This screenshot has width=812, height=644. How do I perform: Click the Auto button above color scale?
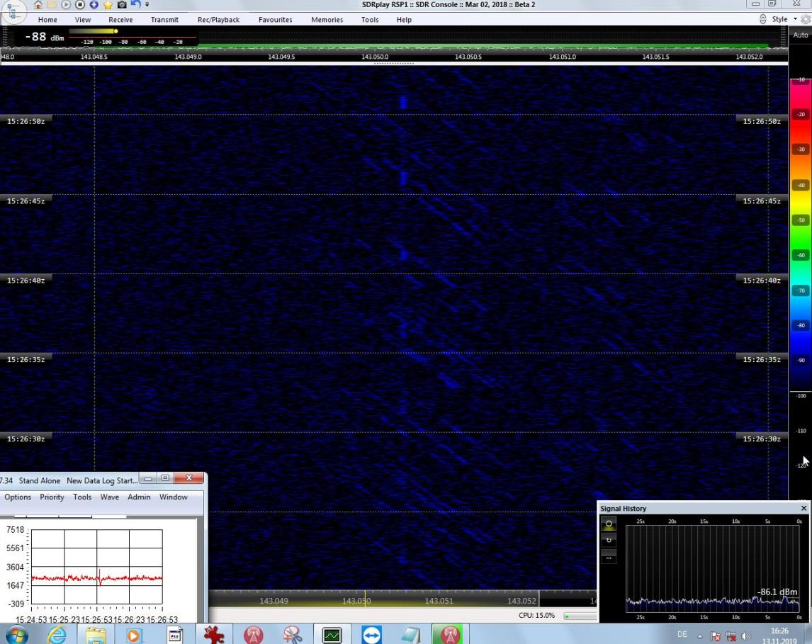pyautogui.click(x=801, y=35)
